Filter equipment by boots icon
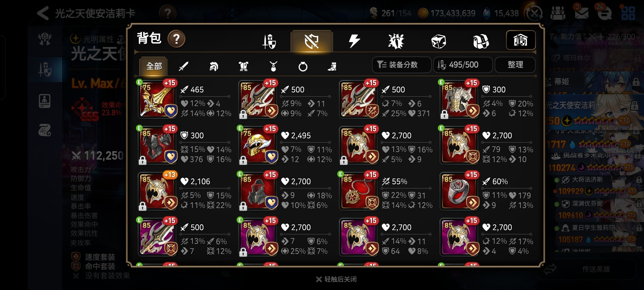Screen dimensions: 644x290 332,66
